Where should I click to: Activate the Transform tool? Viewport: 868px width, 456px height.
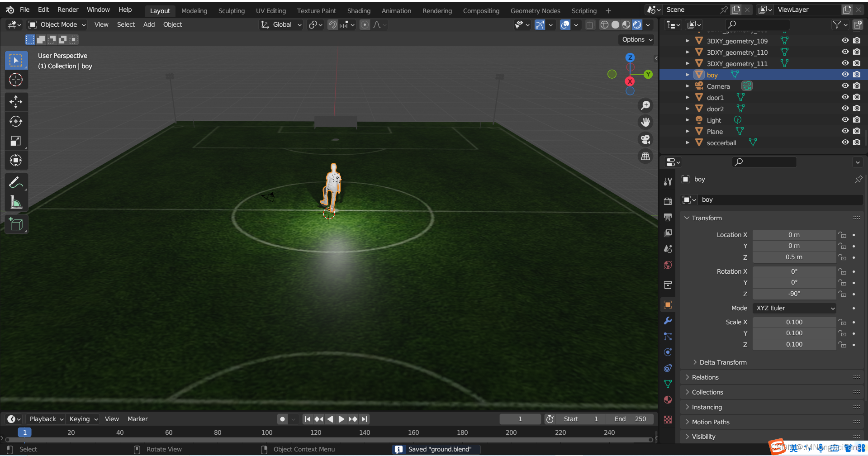[16, 160]
